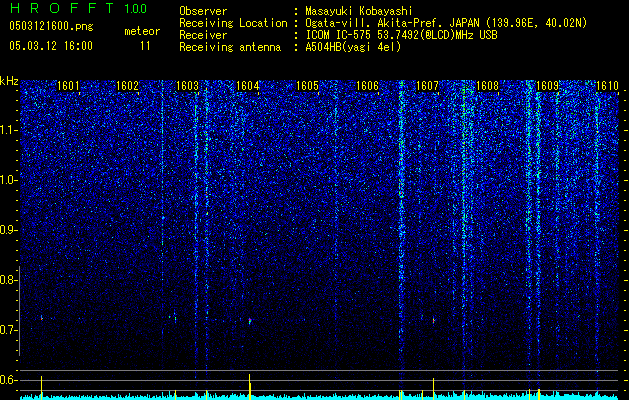Click the 1604 time marker
Screen dimensions: 629x400
(x=248, y=86)
